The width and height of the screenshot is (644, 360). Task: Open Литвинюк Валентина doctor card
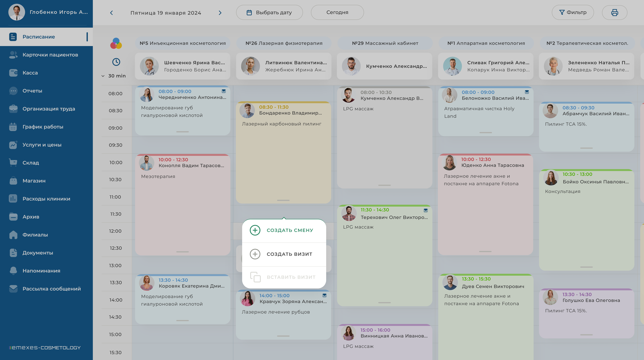pos(284,66)
